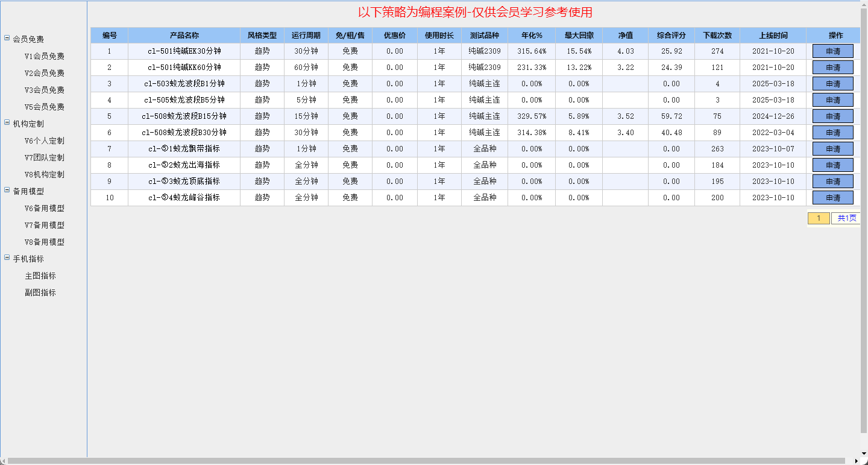Collapse the 手机指标 tree group
The width and height of the screenshot is (868, 465).
click(x=7, y=258)
